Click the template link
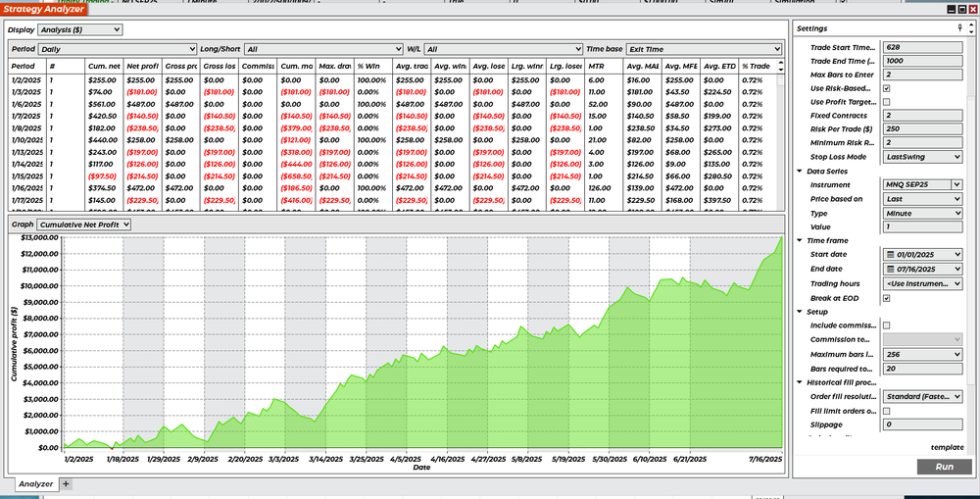Viewport: 980px width, 499px height. pyautogui.click(x=947, y=447)
